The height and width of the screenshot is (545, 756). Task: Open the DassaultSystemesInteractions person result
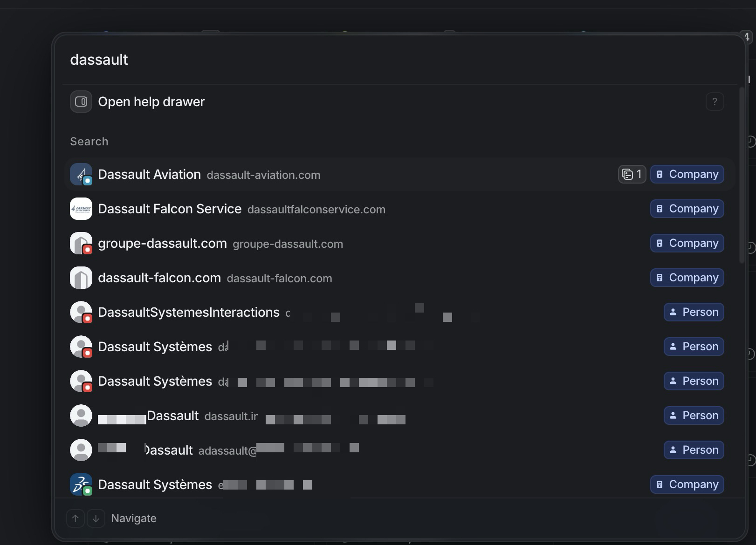(x=399, y=313)
